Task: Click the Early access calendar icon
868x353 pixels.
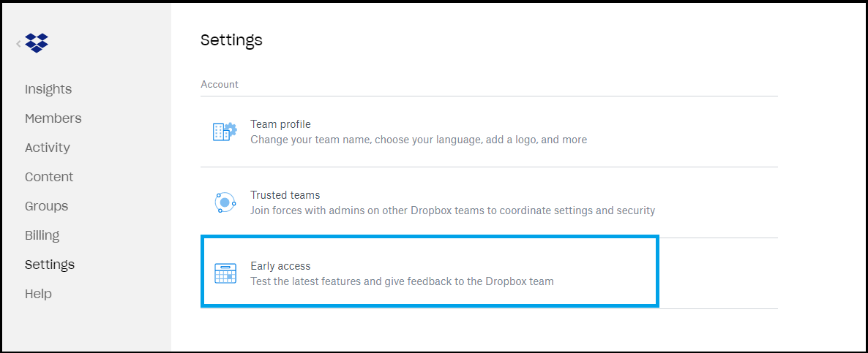Action: [x=225, y=273]
